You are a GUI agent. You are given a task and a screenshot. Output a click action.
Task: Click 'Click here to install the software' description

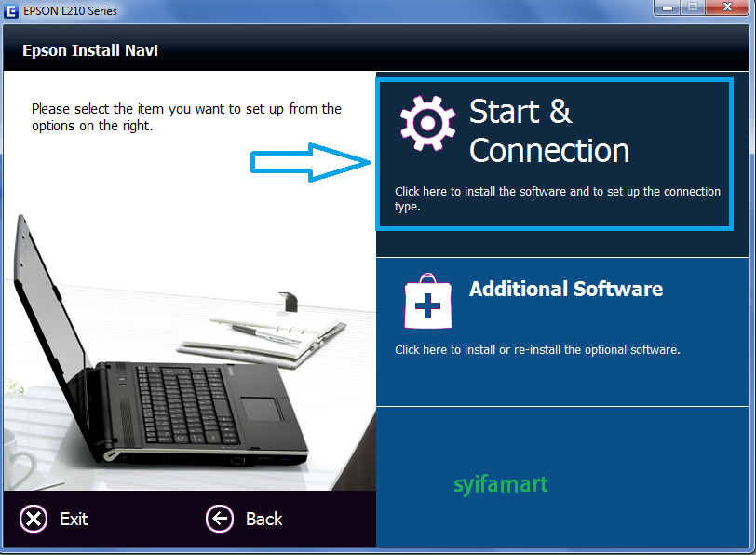click(558, 198)
